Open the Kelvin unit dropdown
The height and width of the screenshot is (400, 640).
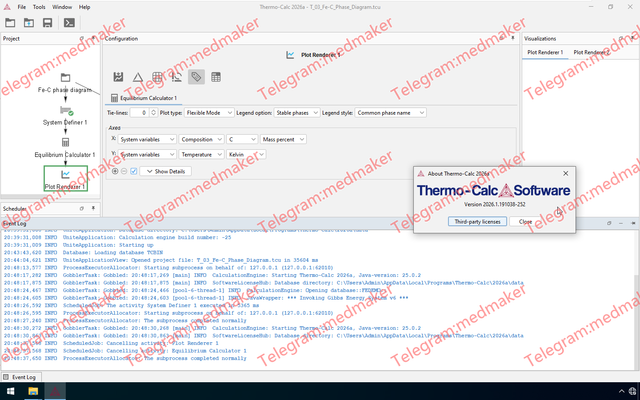point(246,154)
